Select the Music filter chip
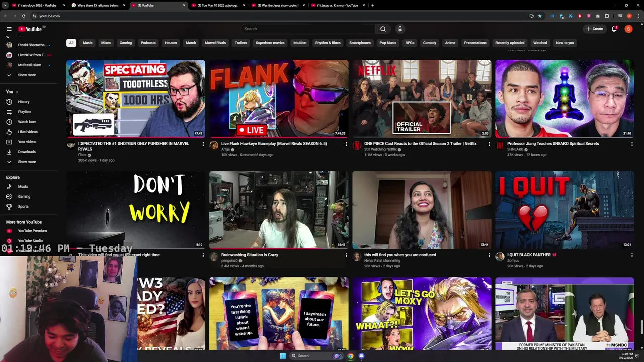644x362 pixels. 88,43
